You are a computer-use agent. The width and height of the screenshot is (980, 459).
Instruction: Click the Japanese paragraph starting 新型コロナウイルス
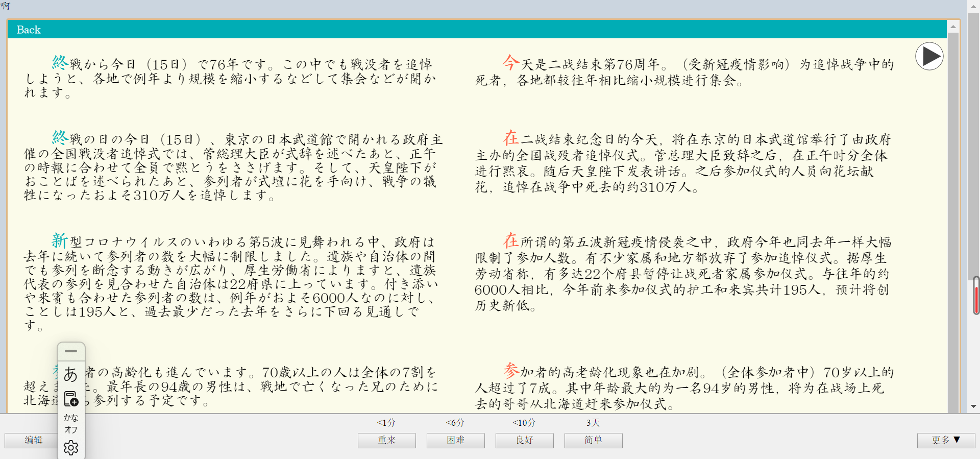tap(230, 283)
